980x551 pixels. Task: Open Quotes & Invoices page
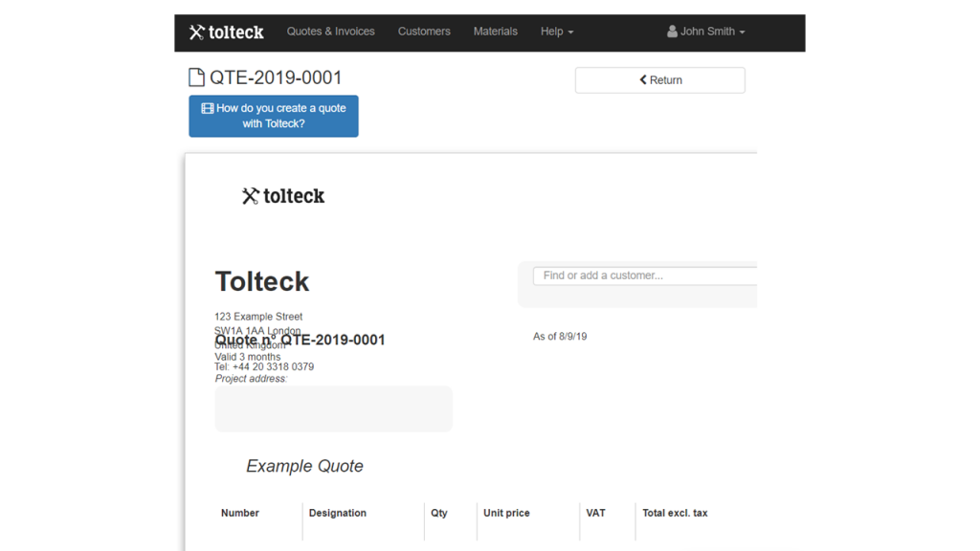coord(330,32)
